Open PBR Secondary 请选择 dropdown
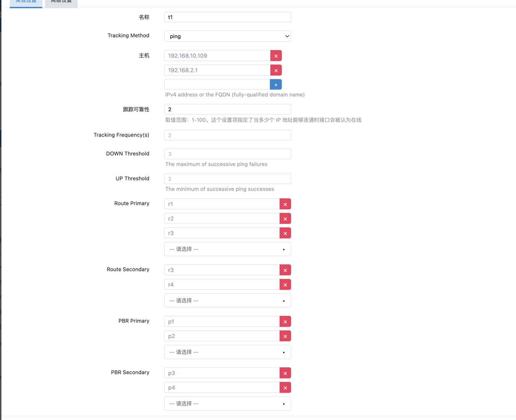 (227, 404)
